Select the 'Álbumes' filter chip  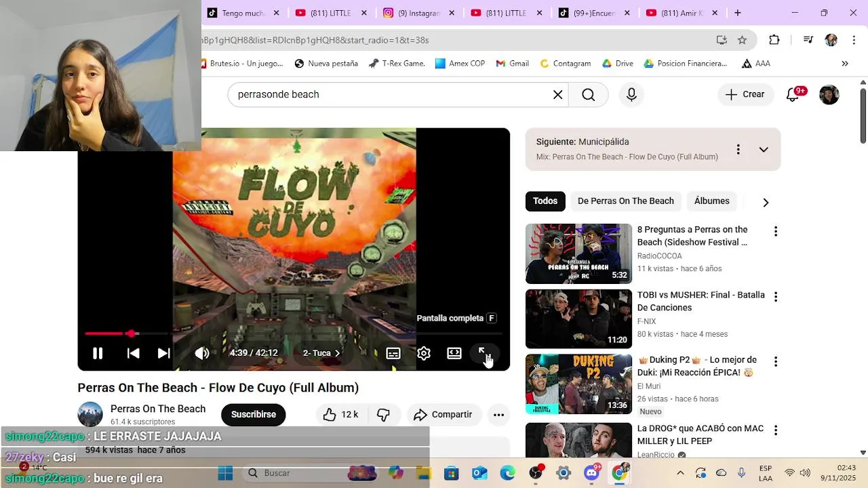click(x=712, y=201)
